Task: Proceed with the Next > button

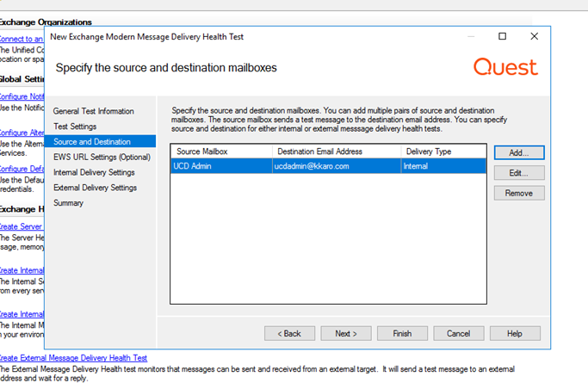Action: (x=346, y=333)
